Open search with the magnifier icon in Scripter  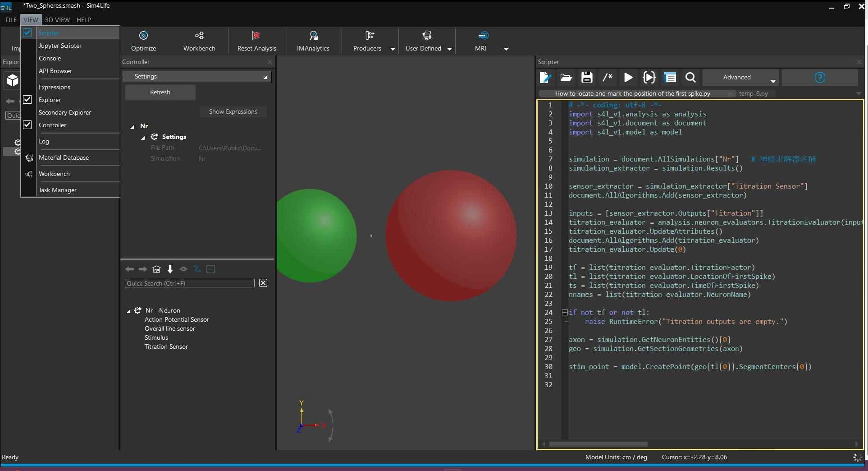click(x=690, y=78)
